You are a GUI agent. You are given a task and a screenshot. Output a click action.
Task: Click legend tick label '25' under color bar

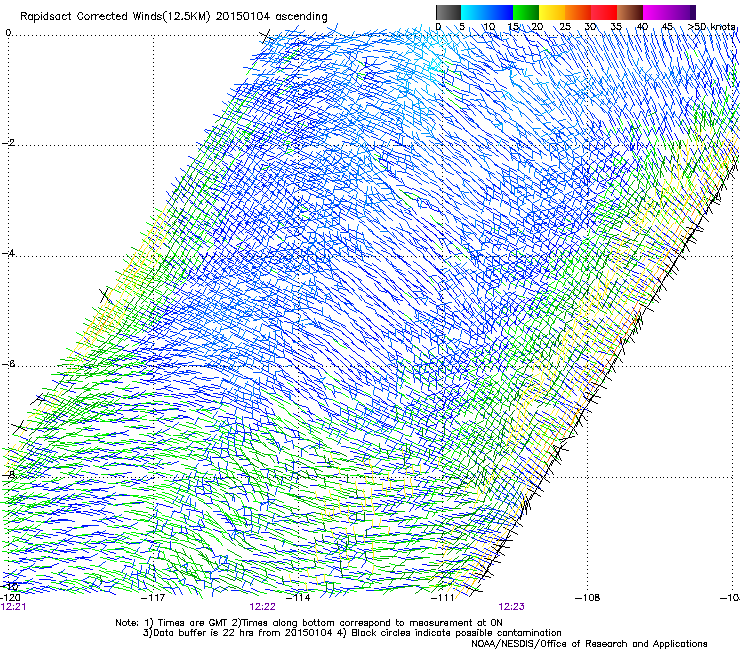point(564,27)
